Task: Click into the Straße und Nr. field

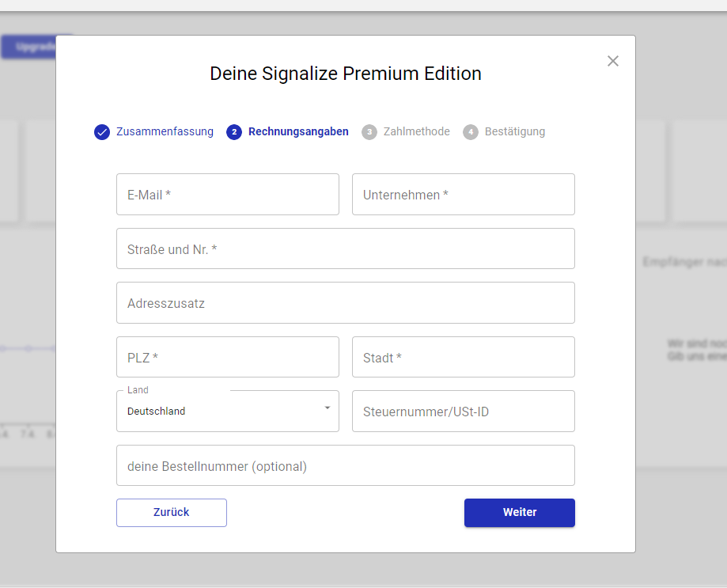Action: tap(346, 248)
